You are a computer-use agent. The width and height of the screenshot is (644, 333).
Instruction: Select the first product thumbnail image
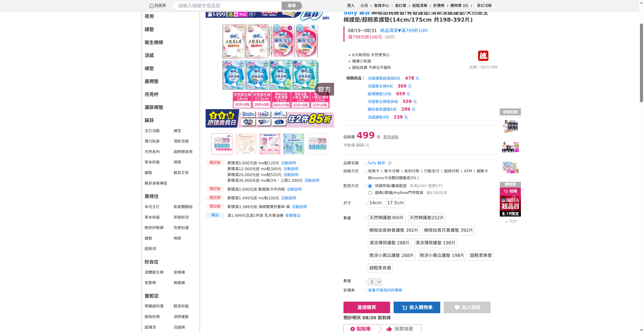(x=222, y=144)
